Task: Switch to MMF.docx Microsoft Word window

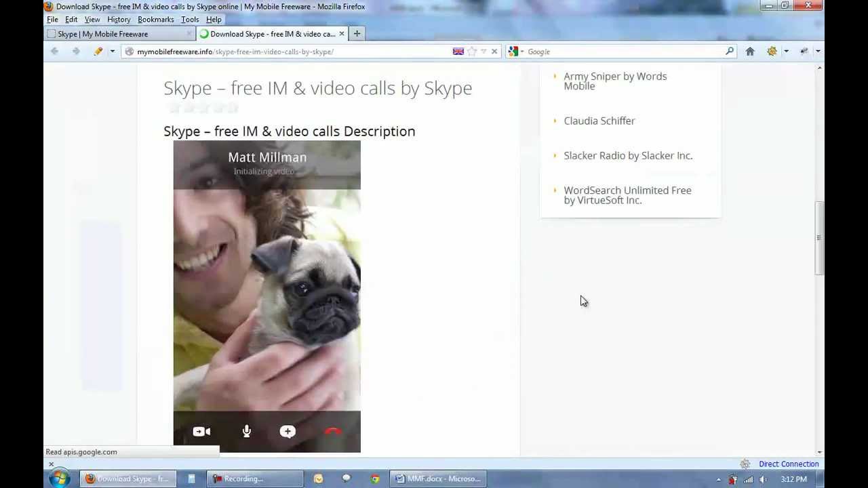Action: pos(439,479)
